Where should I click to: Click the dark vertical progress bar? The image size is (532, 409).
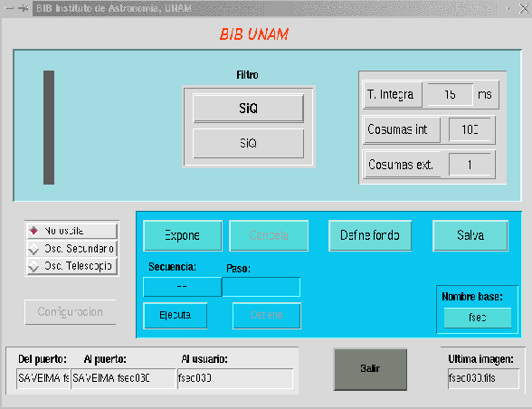(x=49, y=128)
